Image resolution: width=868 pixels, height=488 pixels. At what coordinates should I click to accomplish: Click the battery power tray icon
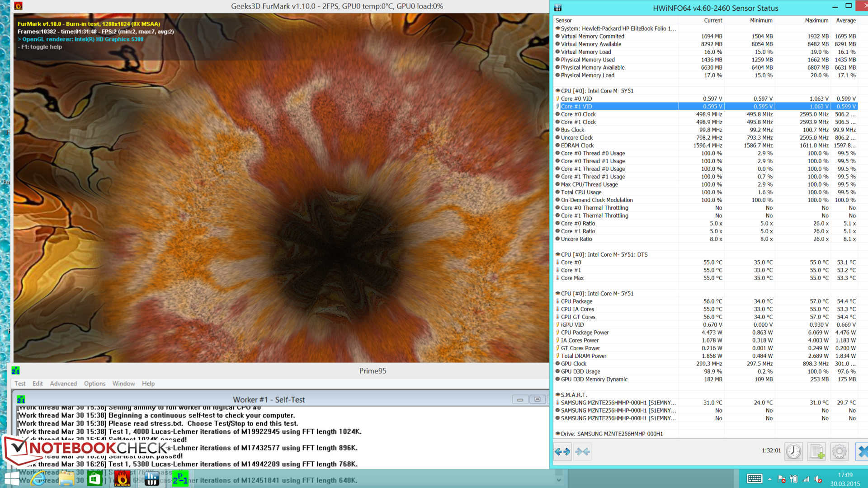(x=794, y=479)
